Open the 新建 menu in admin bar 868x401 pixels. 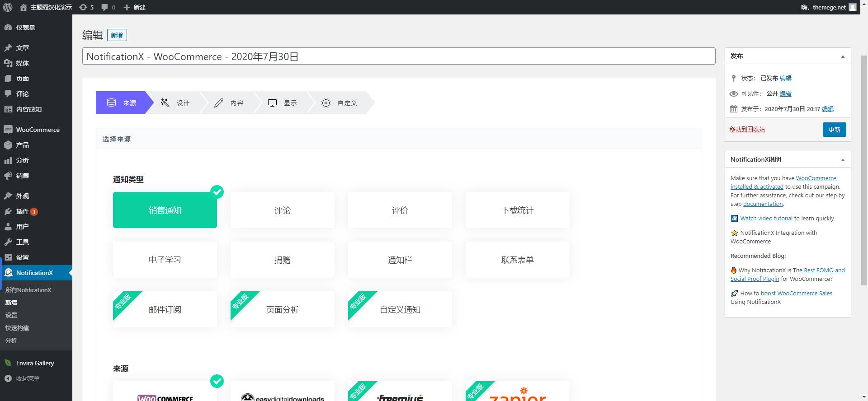tap(135, 7)
